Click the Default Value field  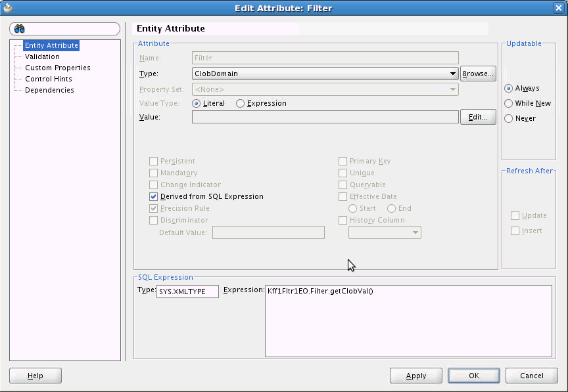(268, 232)
